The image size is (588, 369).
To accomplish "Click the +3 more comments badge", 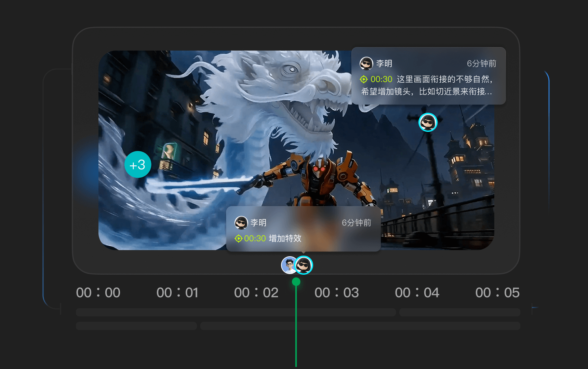I will (138, 165).
